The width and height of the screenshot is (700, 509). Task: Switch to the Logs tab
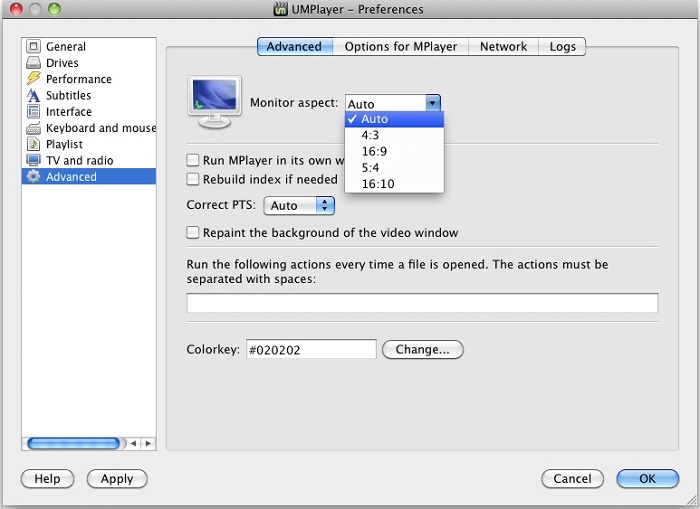(562, 46)
